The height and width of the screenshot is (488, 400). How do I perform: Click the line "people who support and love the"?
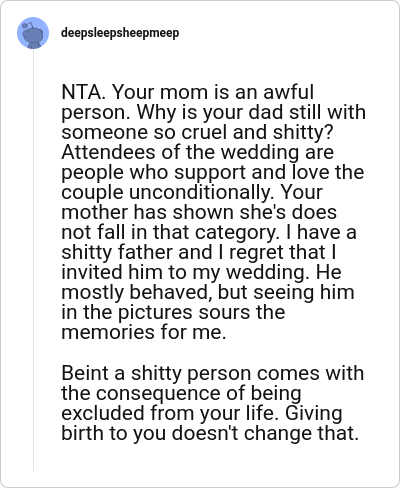point(213,172)
